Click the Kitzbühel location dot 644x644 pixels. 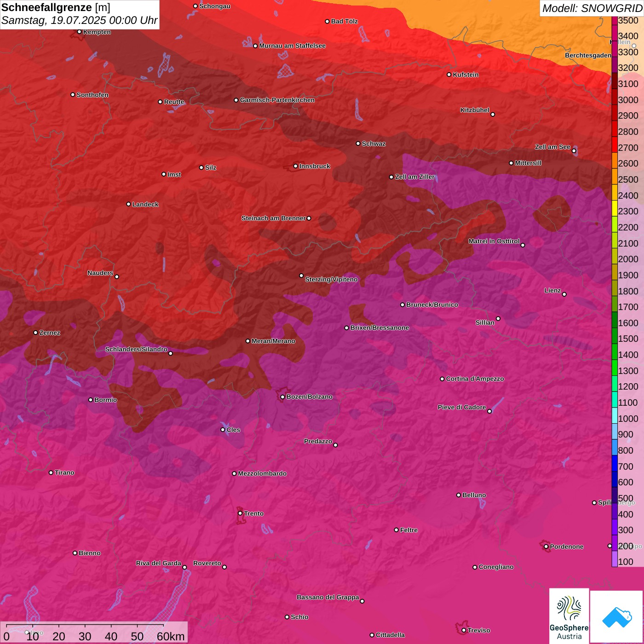(x=493, y=115)
